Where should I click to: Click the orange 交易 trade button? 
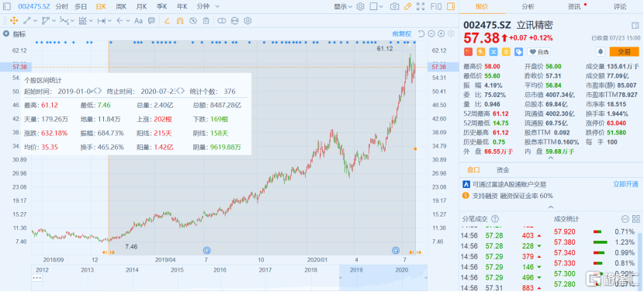tap(624, 51)
